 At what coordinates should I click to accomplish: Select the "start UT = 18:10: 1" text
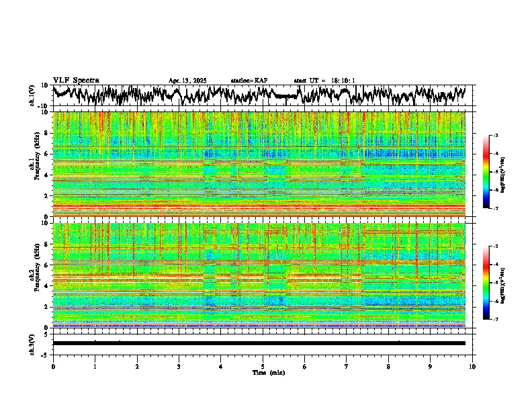pos(324,81)
